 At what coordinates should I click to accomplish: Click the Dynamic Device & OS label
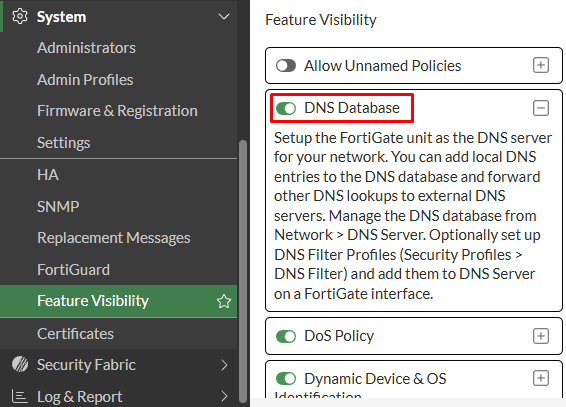375,379
